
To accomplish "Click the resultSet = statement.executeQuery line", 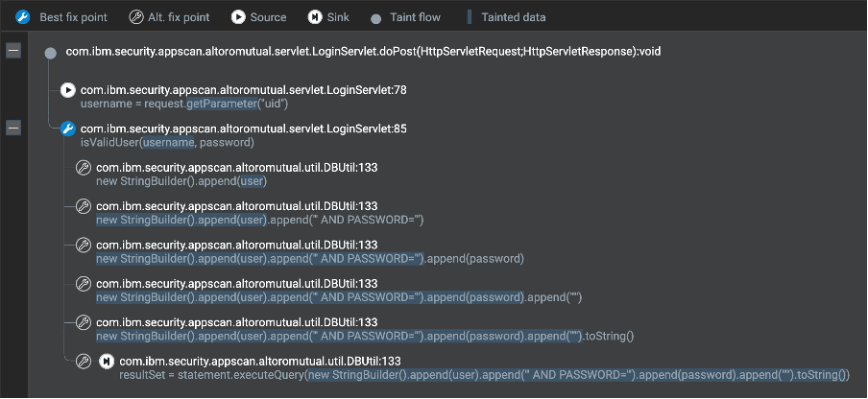I will tap(484, 375).
